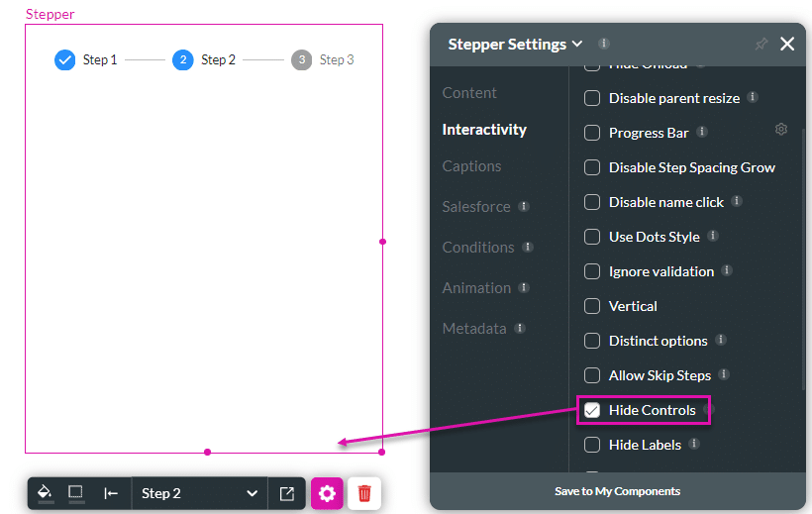The width and height of the screenshot is (812, 514).
Task: Click Save to My Components
Action: tap(617, 491)
